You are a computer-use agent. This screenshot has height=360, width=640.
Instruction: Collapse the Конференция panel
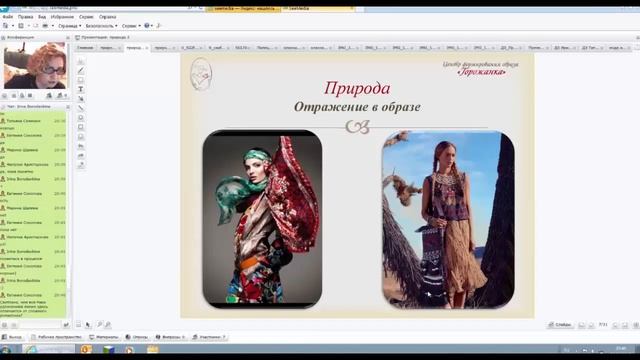[x=68, y=38]
